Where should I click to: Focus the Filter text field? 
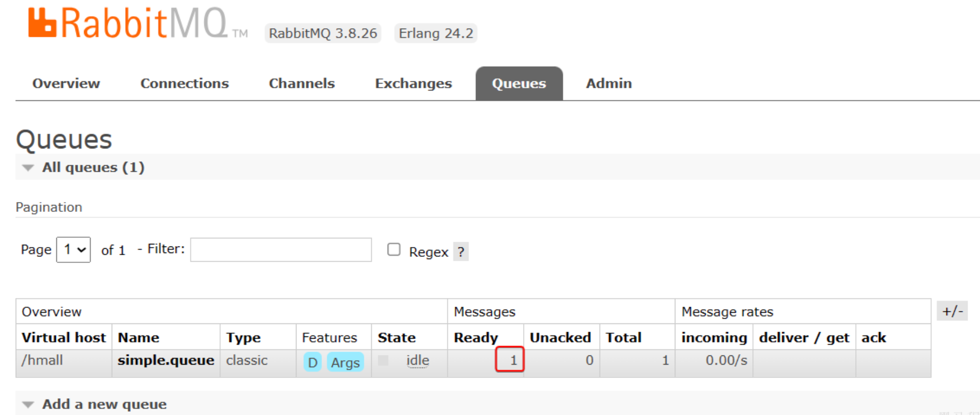[281, 250]
